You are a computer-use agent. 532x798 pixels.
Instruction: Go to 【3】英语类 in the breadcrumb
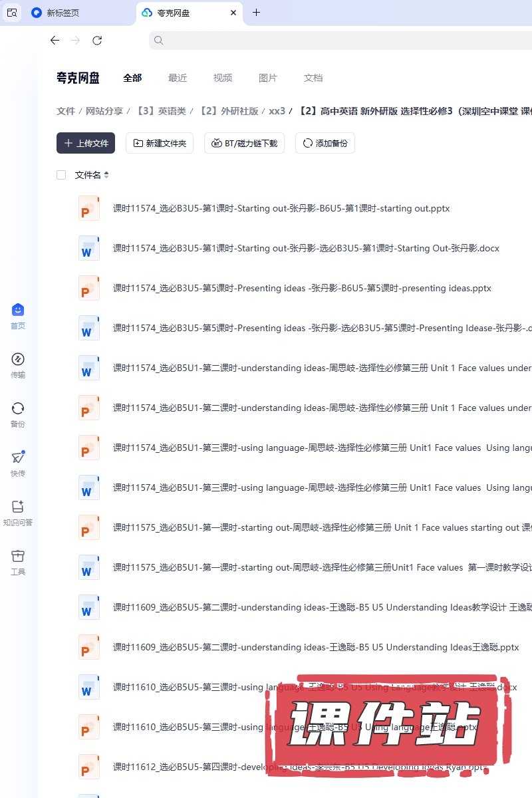[162, 111]
